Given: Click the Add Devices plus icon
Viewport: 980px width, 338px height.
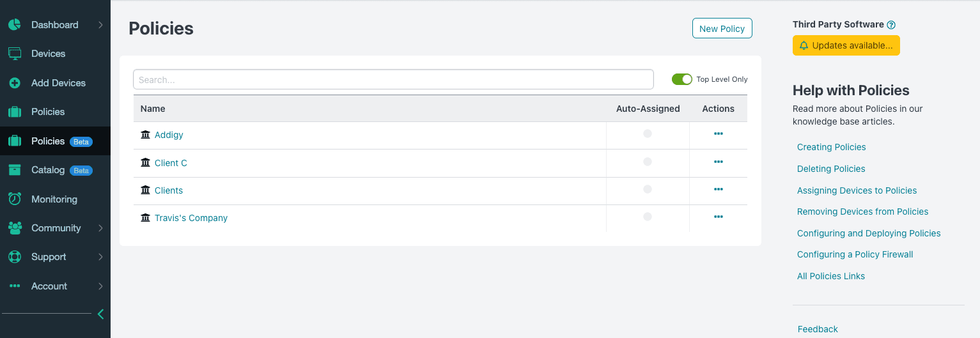Looking at the screenshot, I should 15,83.
